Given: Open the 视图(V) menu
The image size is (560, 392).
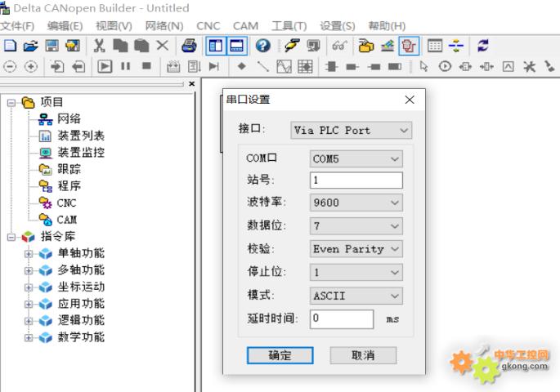Looking at the screenshot, I should click(114, 26).
